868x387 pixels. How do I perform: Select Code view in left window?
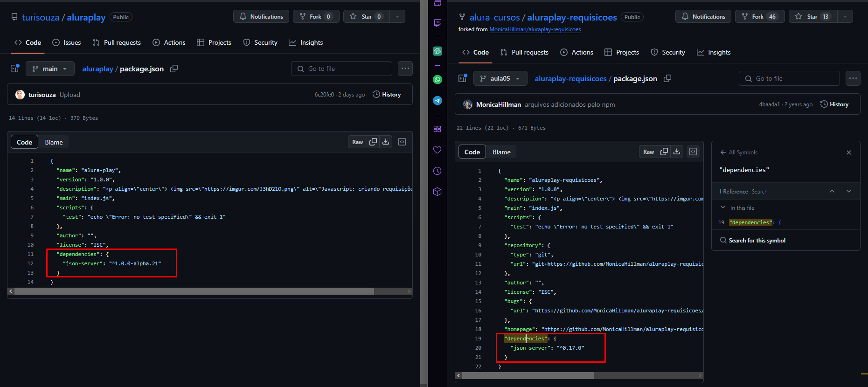24,142
